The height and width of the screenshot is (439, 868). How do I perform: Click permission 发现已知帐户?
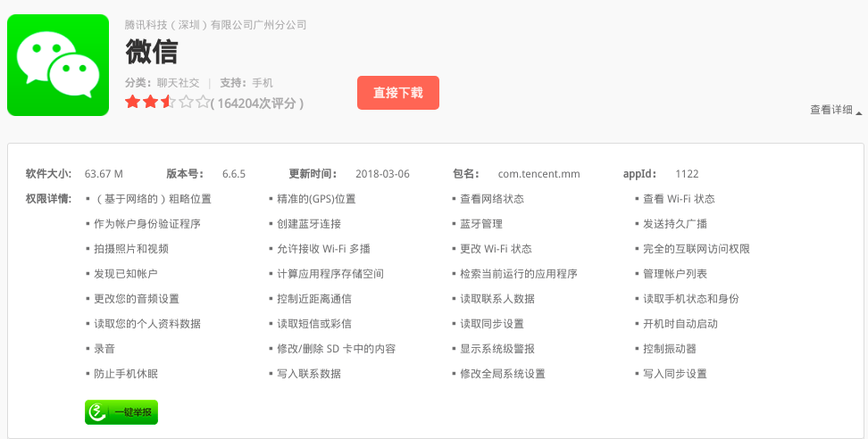[x=126, y=274]
